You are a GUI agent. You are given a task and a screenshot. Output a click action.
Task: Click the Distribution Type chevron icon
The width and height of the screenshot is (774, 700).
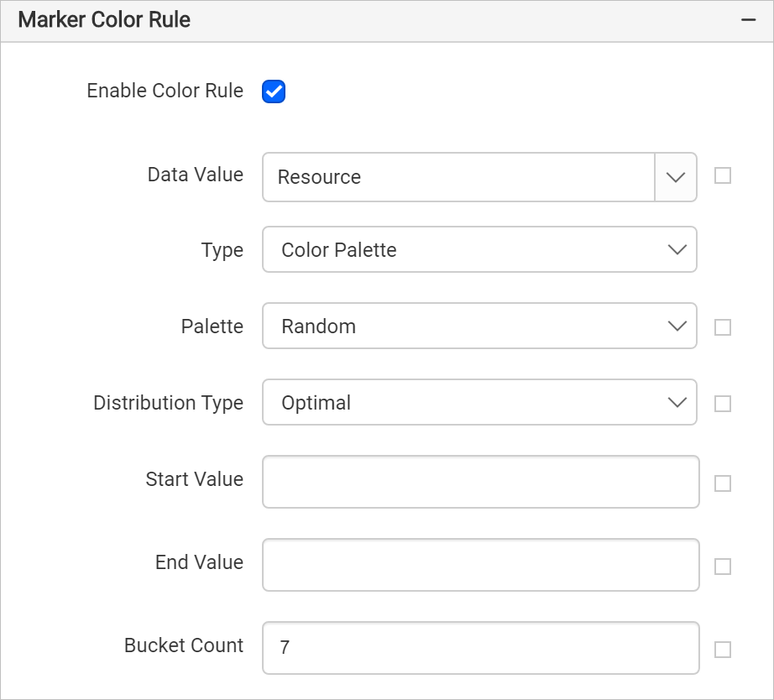tap(677, 402)
